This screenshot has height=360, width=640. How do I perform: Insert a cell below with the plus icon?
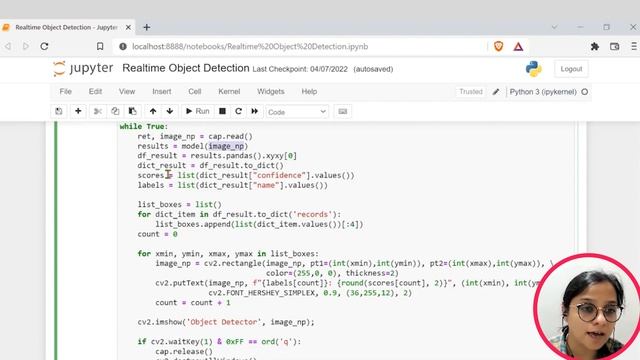(78, 111)
